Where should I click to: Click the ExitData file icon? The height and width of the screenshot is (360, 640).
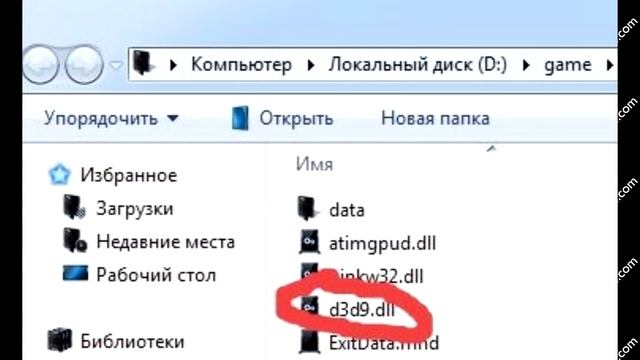coord(309,341)
